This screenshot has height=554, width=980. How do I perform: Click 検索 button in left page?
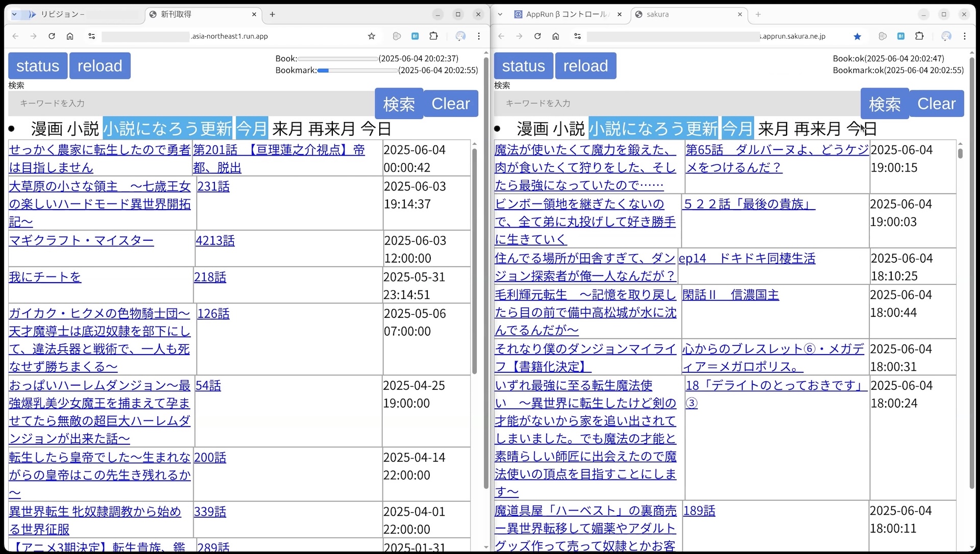(399, 104)
